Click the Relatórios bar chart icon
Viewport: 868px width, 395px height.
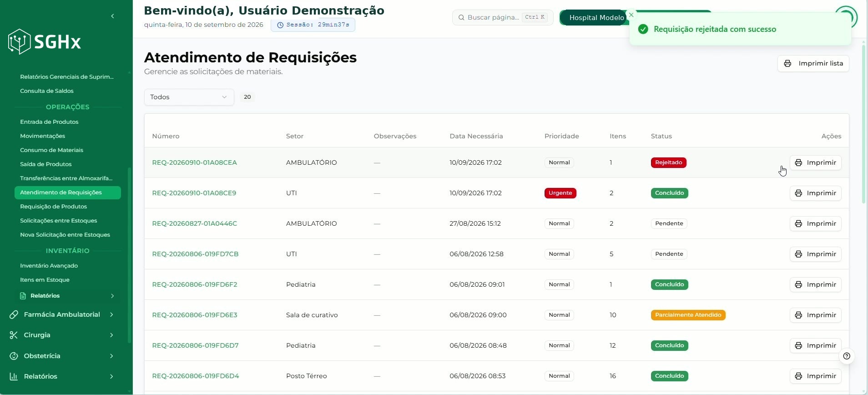(x=14, y=376)
